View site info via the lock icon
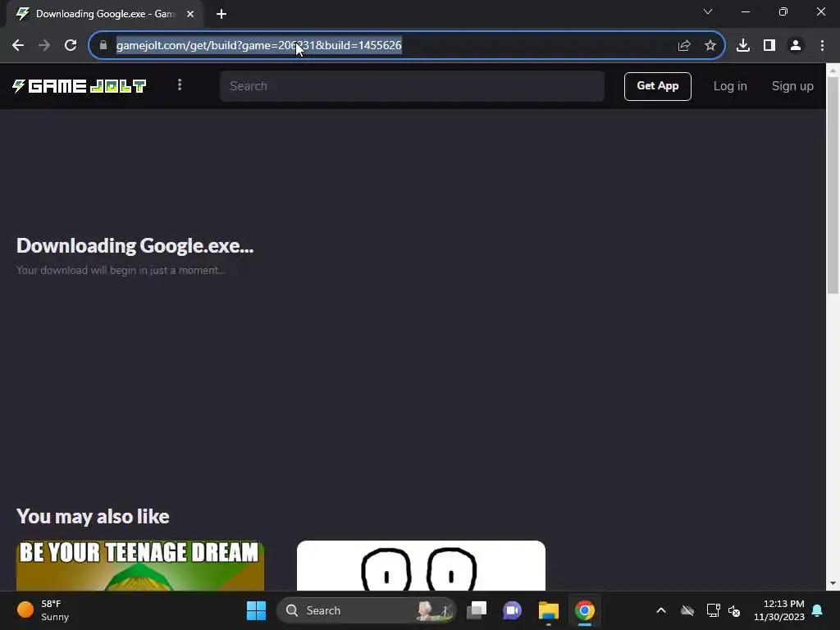Viewport: 840px width, 630px height. tap(103, 46)
